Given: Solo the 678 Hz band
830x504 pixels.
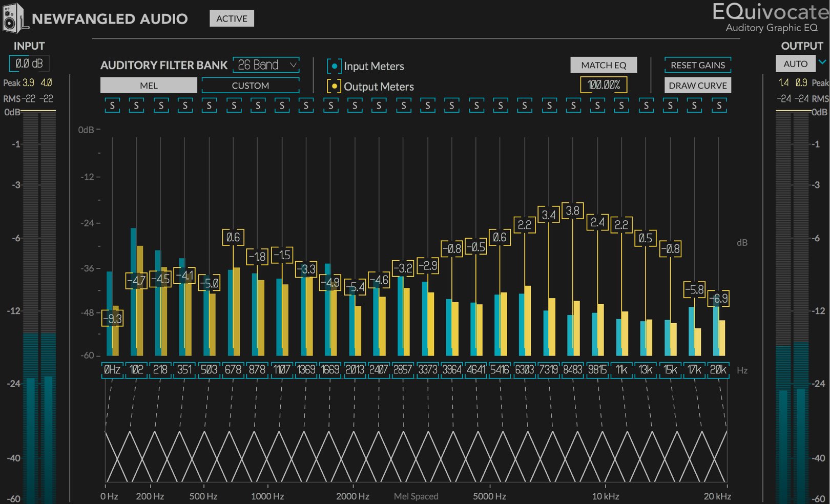Looking at the screenshot, I should point(234,106).
